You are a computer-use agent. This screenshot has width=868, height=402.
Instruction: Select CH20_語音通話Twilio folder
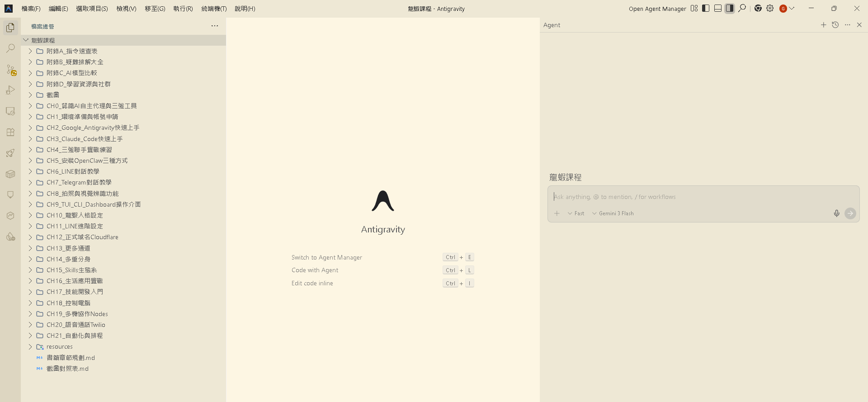coord(123,325)
